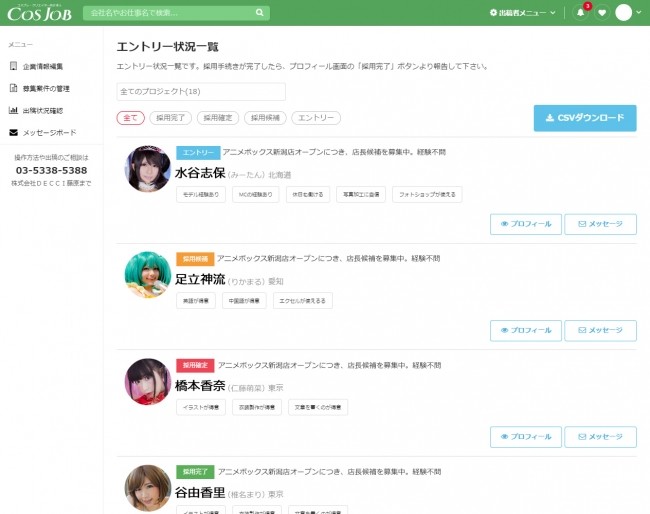650x514 pixels.
Task: Click the heart favorites icon
Action: click(602, 13)
